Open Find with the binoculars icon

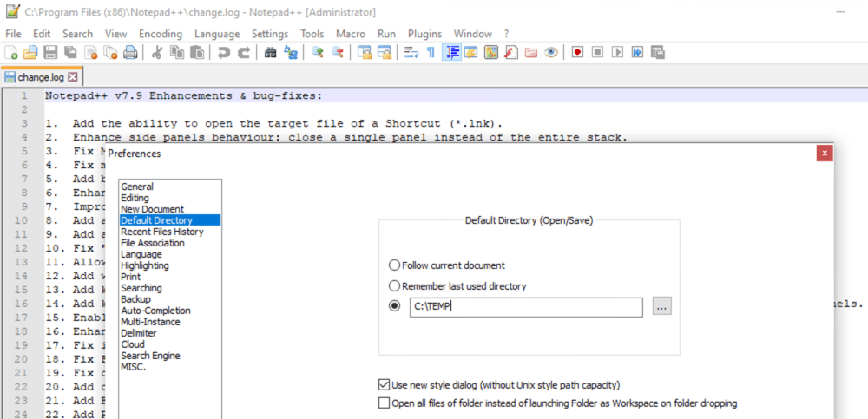coord(270,53)
